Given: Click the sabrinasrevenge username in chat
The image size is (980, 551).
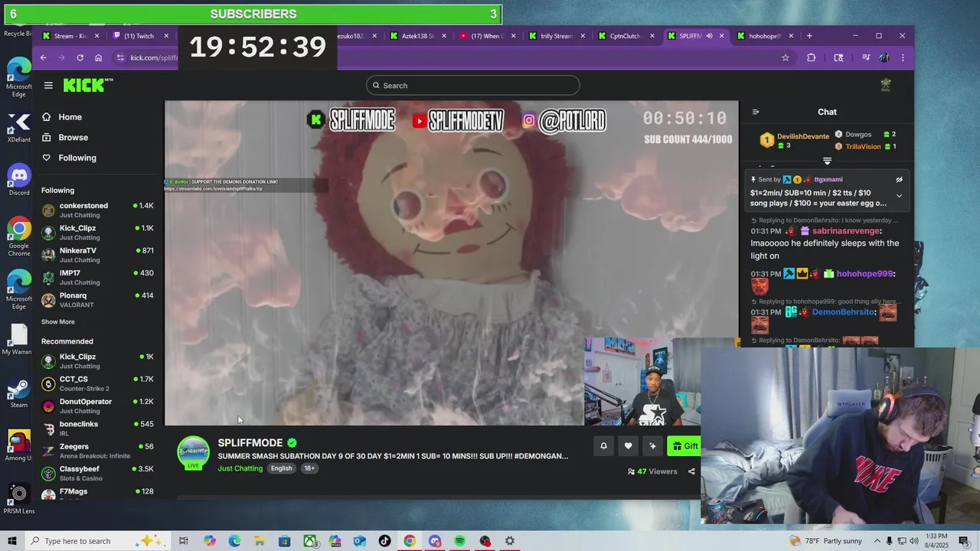Looking at the screenshot, I should 847,231.
